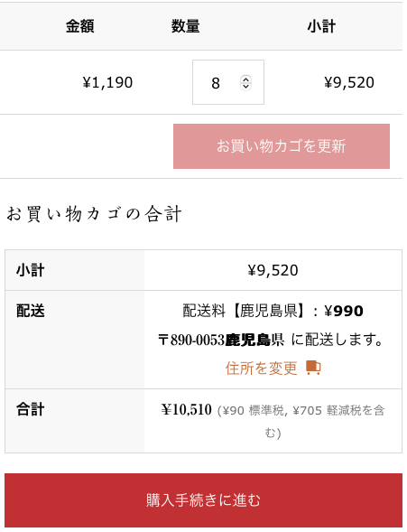
Task: Click the quantity increase arrow
Action: click(x=245, y=79)
